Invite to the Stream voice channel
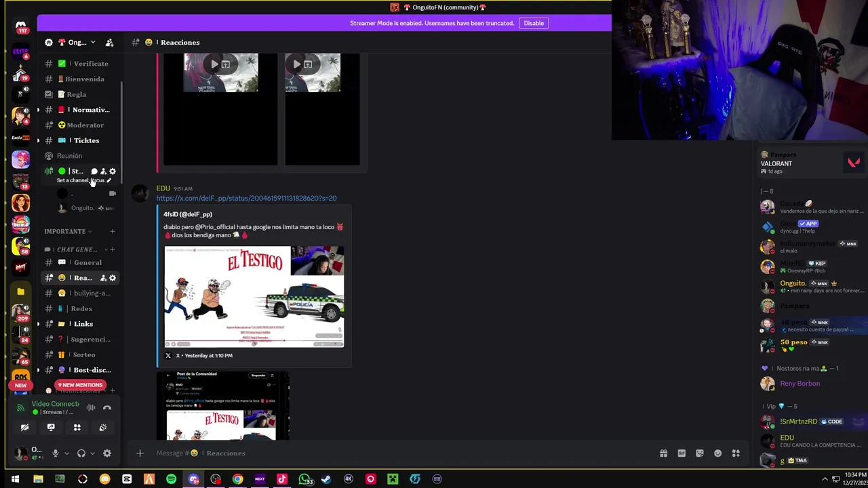This screenshot has width=868, height=488. [103, 171]
